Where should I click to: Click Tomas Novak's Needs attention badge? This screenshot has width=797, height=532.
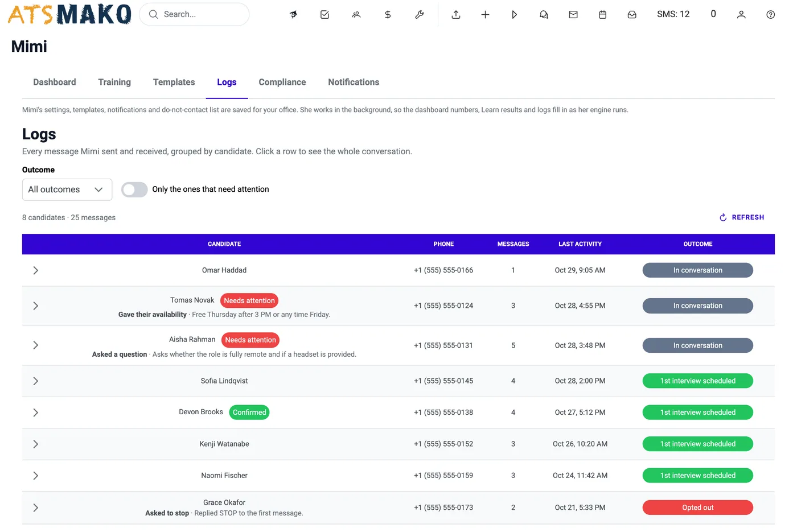(249, 300)
